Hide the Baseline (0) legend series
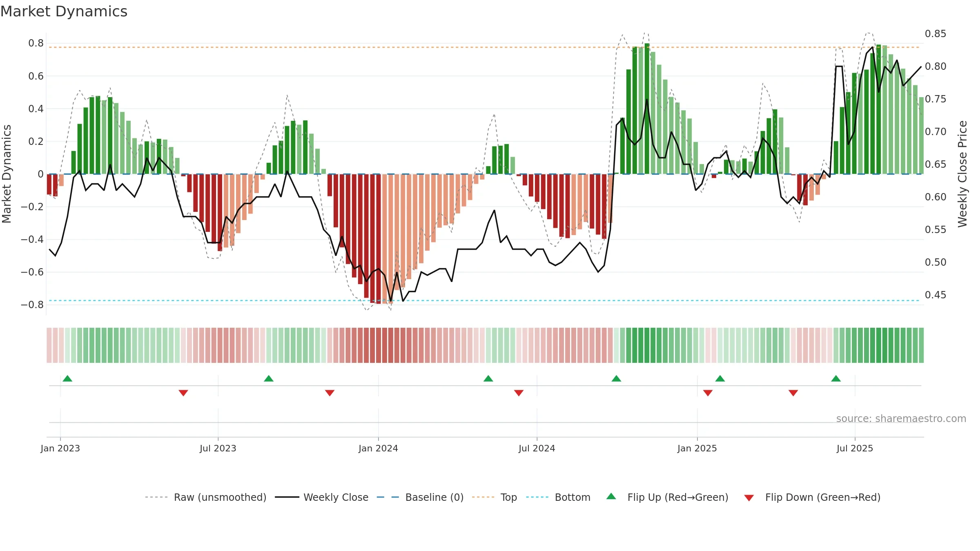This screenshot has height=551, width=980. tap(420, 497)
